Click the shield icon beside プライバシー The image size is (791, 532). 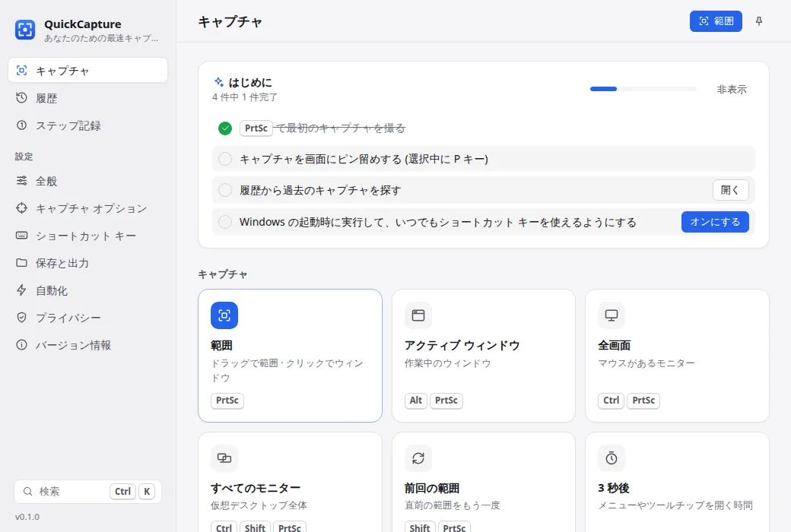(x=21, y=317)
